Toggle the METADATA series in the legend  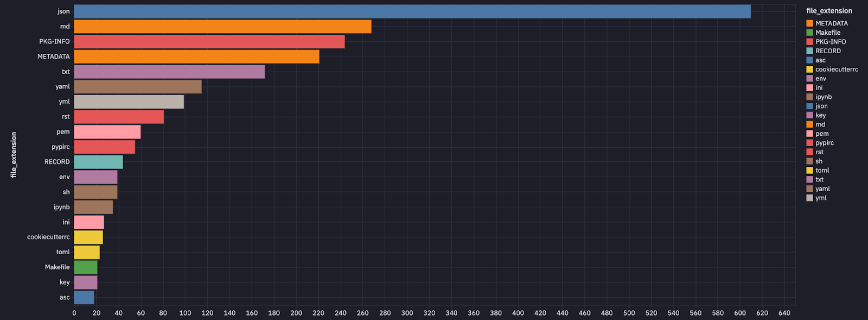pyautogui.click(x=831, y=23)
